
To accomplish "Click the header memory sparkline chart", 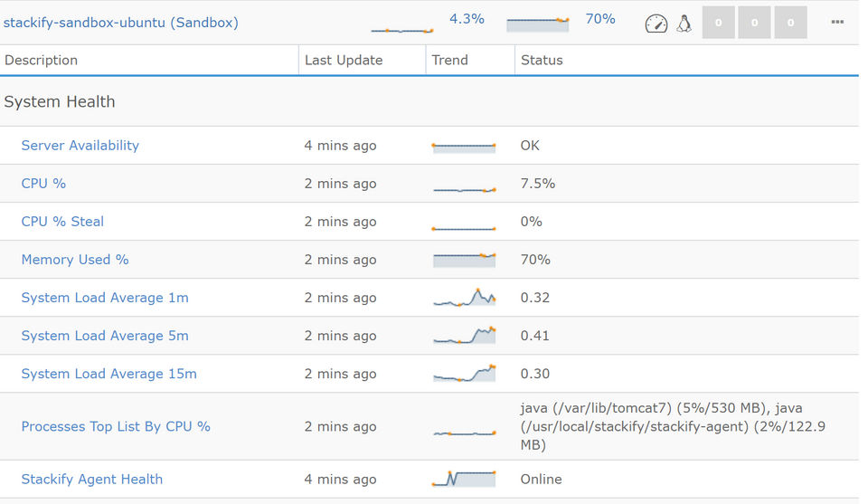I will [538, 24].
